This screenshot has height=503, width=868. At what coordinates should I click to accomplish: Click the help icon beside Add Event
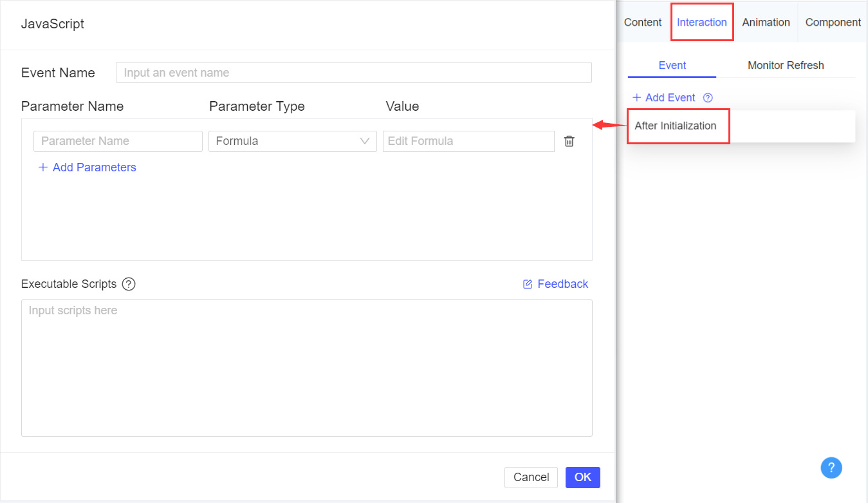pos(707,97)
